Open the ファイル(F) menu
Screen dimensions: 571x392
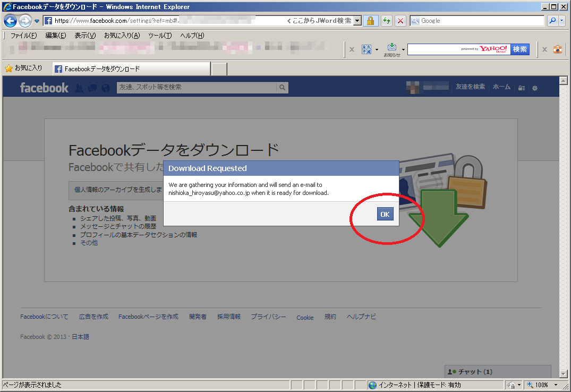[24, 36]
